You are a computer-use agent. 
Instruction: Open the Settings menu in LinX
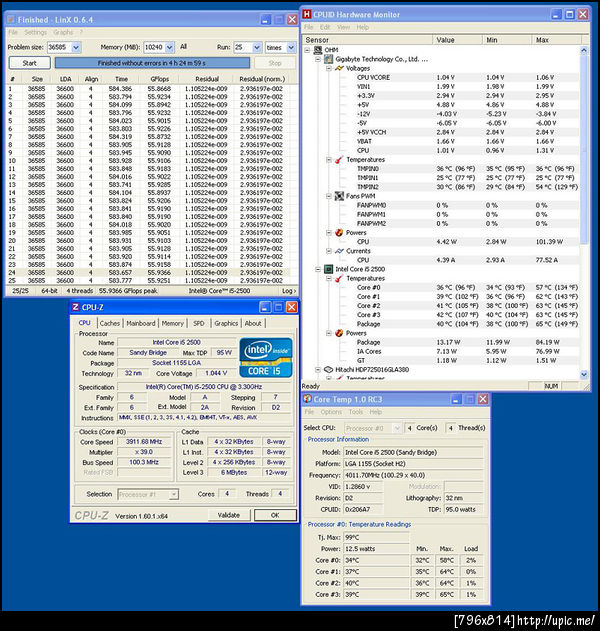click(x=35, y=32)
